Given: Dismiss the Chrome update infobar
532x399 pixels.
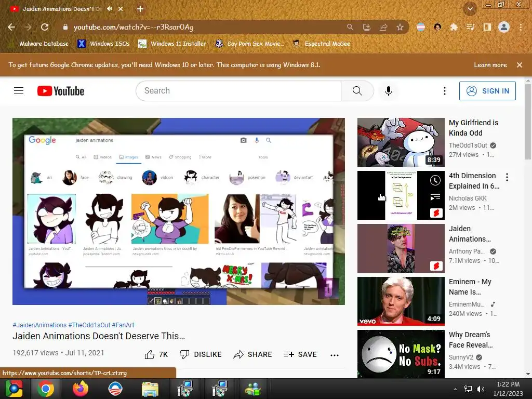Looking at the screenshot, I should (x=520, y=65).
